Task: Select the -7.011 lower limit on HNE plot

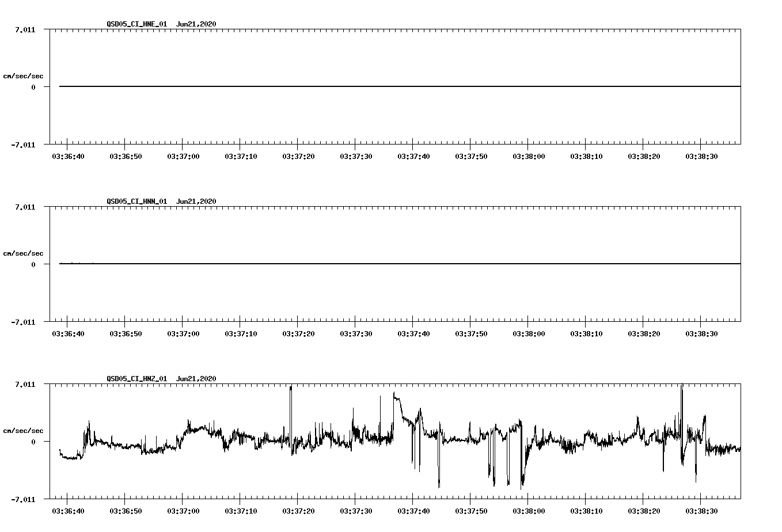Action: click(23, 145)
